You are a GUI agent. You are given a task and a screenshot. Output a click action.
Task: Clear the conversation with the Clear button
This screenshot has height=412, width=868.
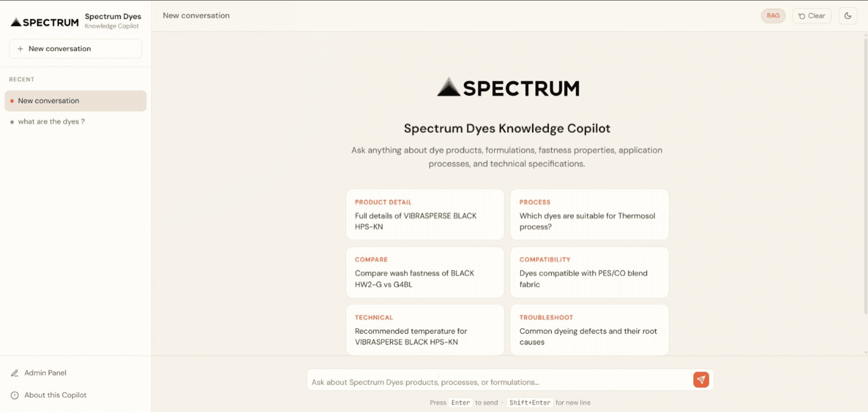point(812,16)
